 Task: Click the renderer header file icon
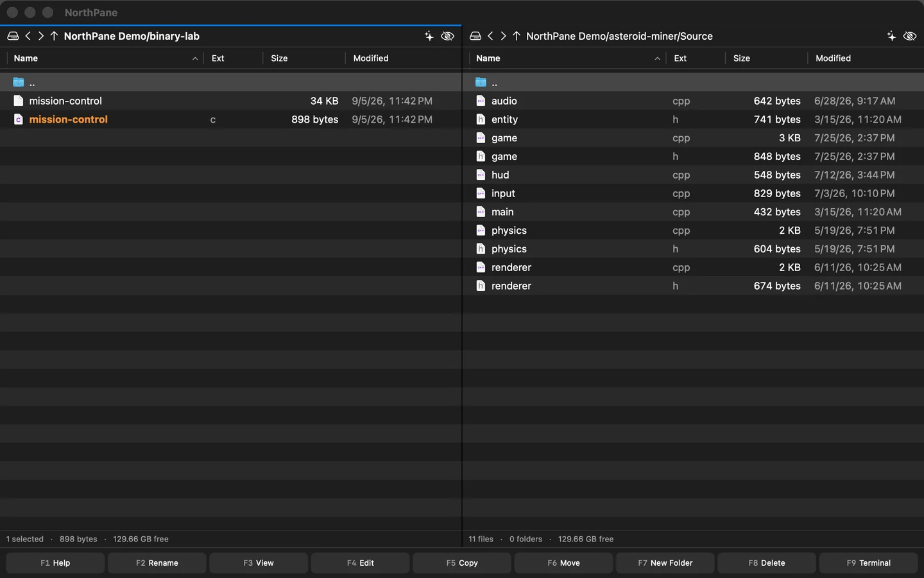(x=481, y=286)
